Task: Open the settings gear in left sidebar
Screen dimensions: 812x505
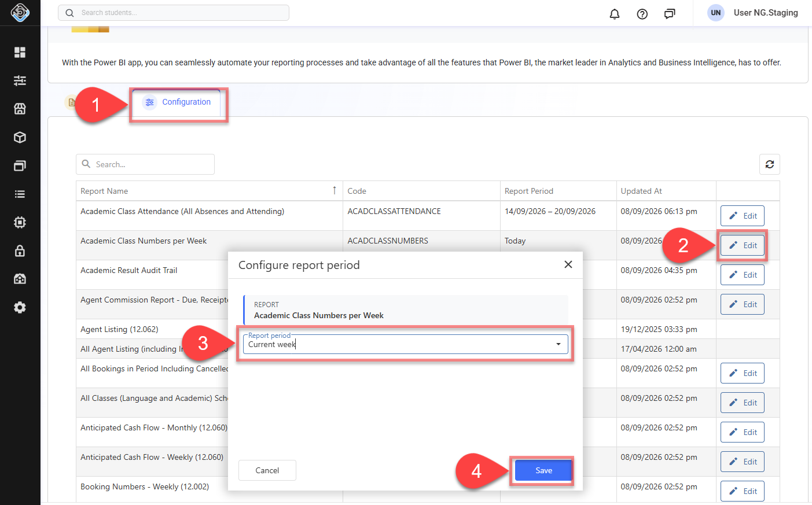Action: [x=20, y=307]
